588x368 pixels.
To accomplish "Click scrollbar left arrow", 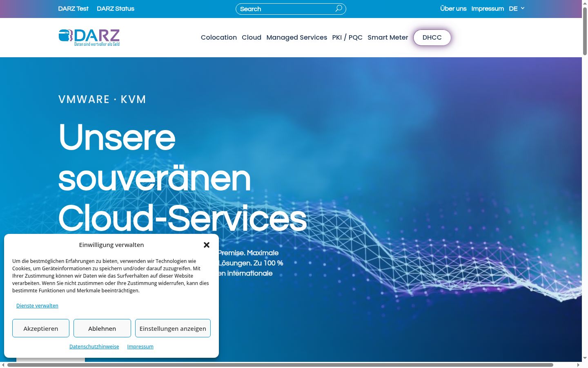I will [x=3, y=365].
